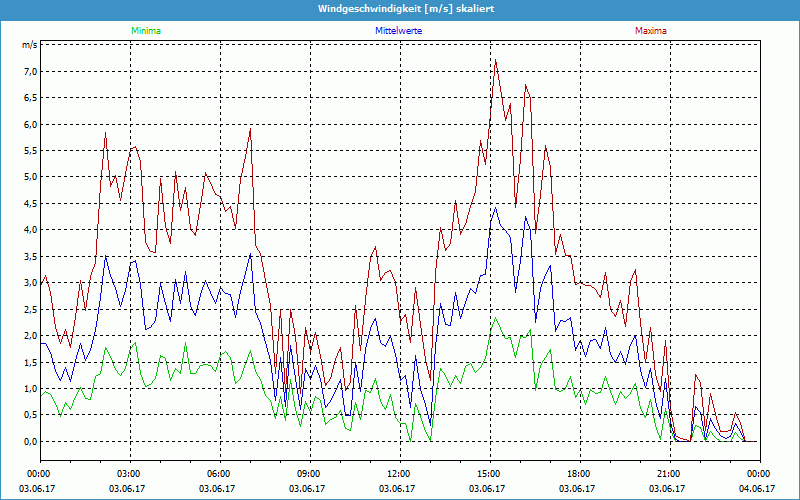The image size is (800, 500).
Task: Select the 0,0 y-axis label
Action: [28, 441]
